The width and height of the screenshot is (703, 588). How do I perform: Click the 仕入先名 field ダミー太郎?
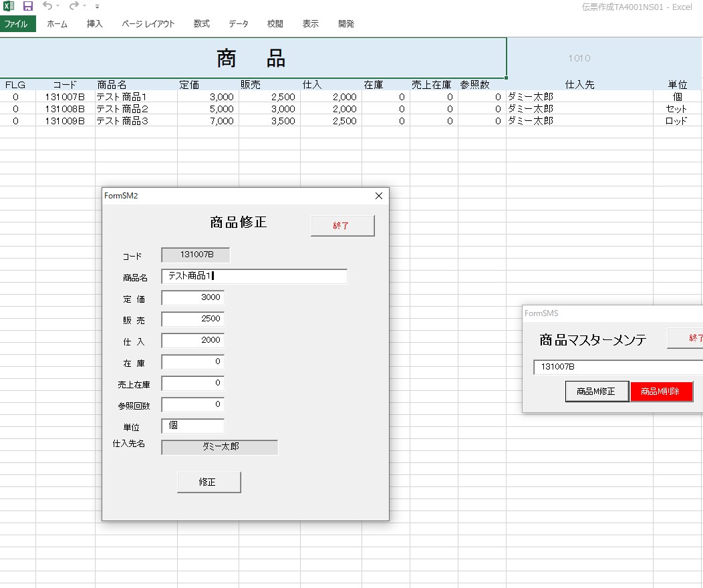click(x=220, y=447)
